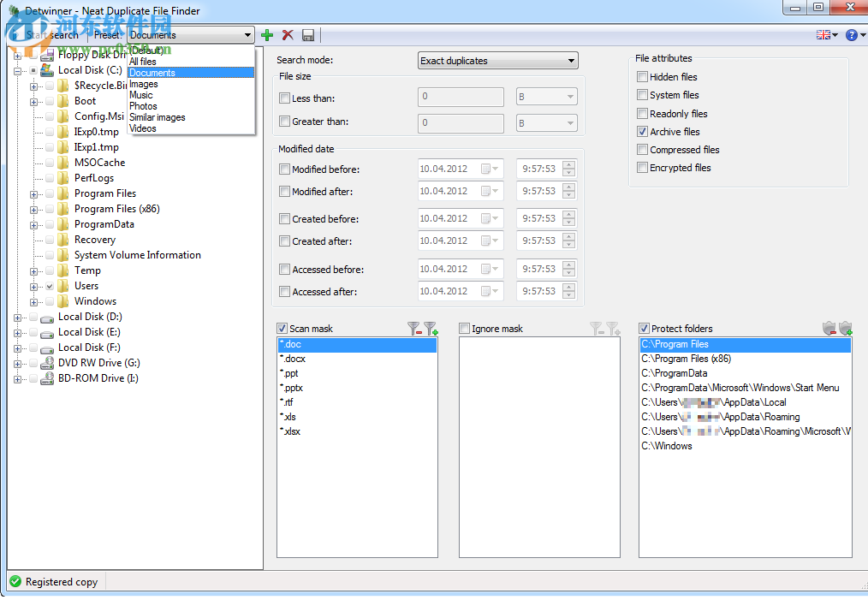Select the *.pptx scan mask entry
Screen dimensions: 868x600
(291, 388)
